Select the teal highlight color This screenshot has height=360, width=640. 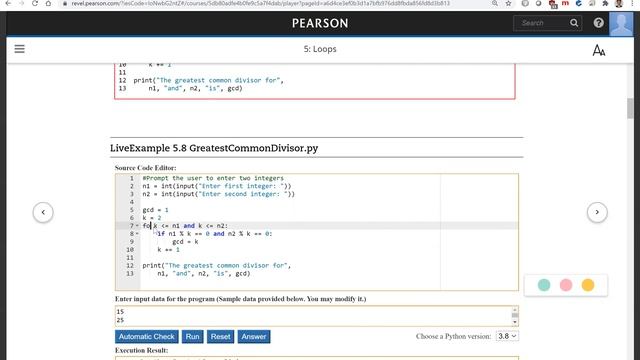tap(544, 285)
